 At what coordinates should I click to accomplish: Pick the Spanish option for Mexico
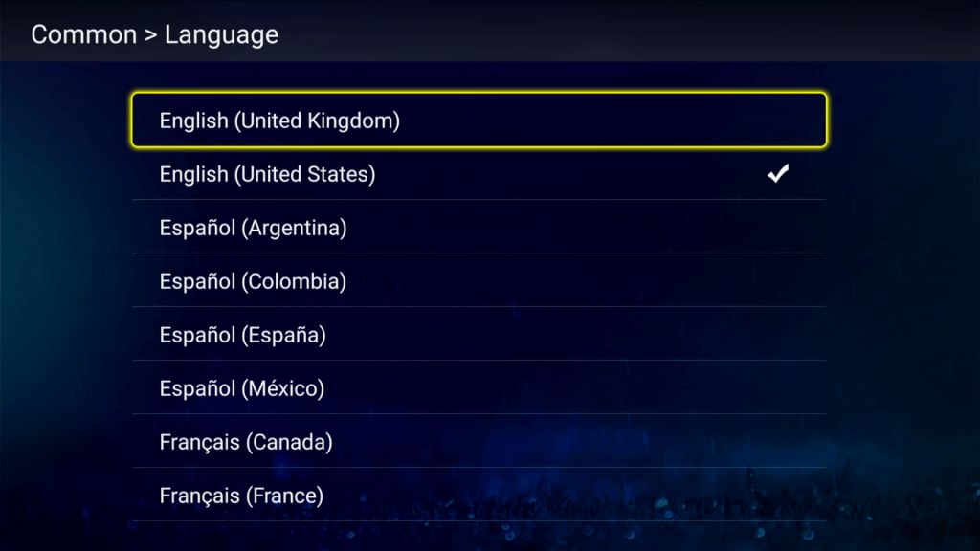(479, 389)
